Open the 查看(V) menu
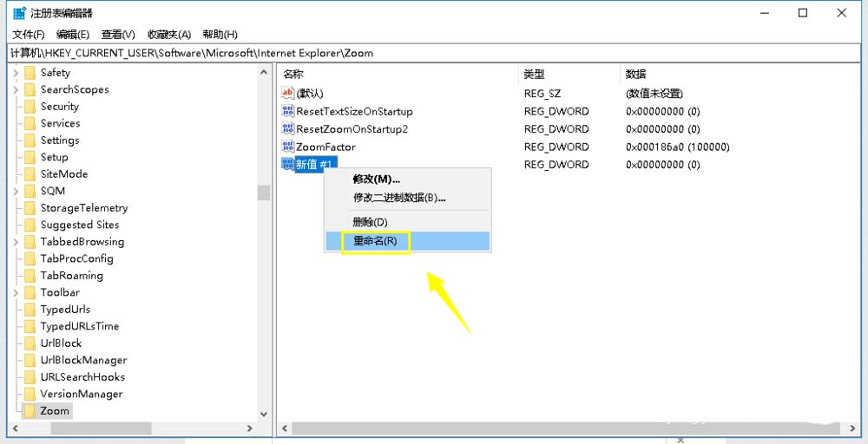868x444 pixels. pos(118,35)
